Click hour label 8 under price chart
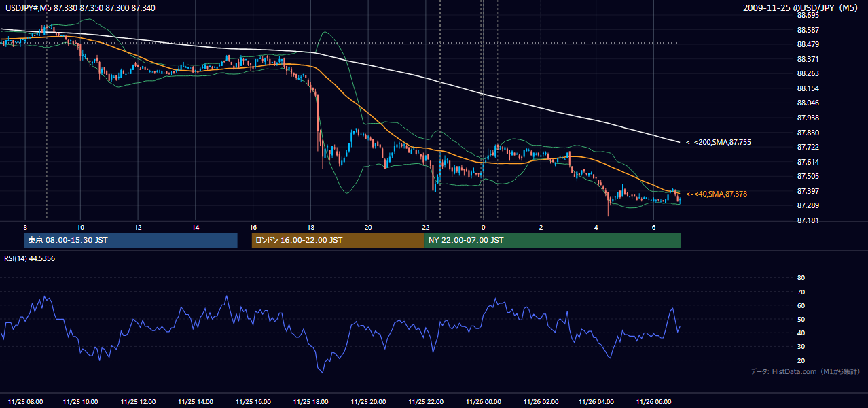 point(25,227)
